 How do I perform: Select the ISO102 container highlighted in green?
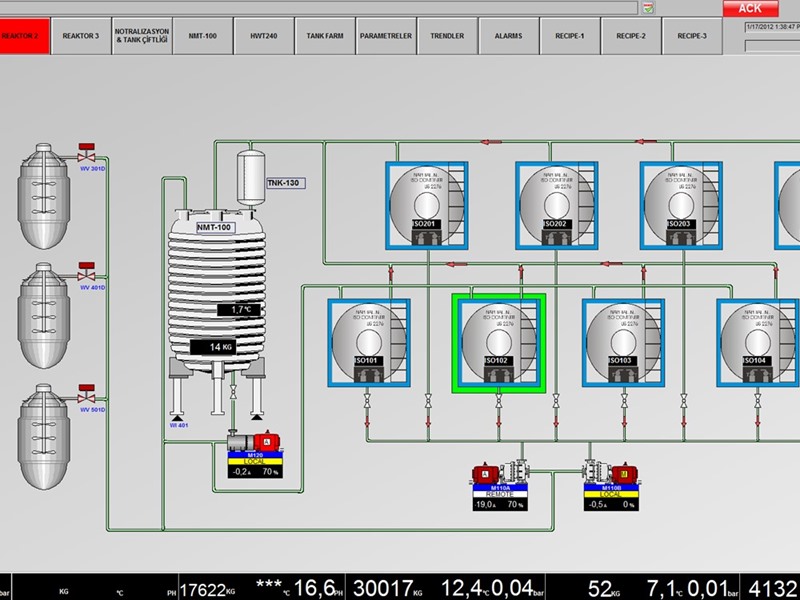click(x=498, y=343)
